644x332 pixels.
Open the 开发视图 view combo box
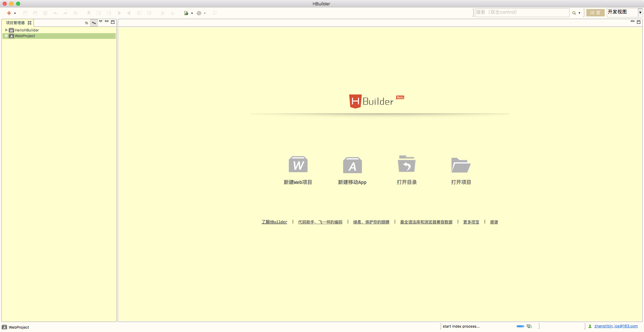tap(625, 12)
